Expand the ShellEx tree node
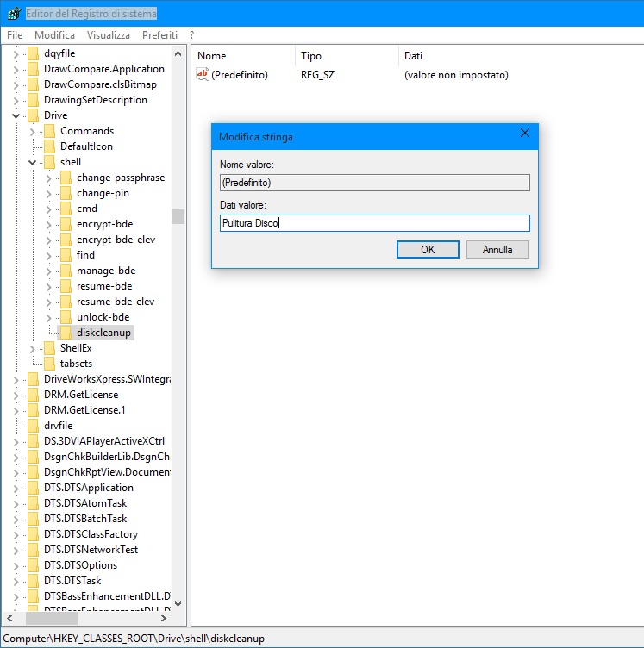Viewport: 644px width, 648px height. click(x=33, y=348)
